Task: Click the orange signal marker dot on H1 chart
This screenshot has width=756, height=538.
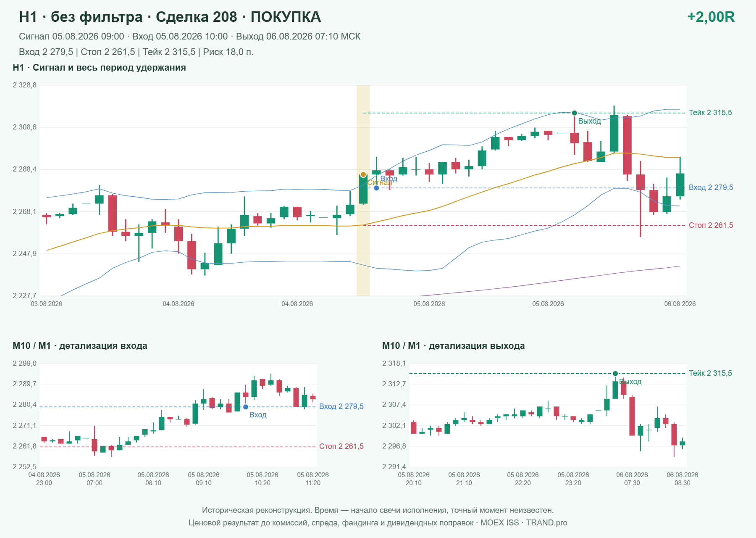Action: tap(363, 174)
